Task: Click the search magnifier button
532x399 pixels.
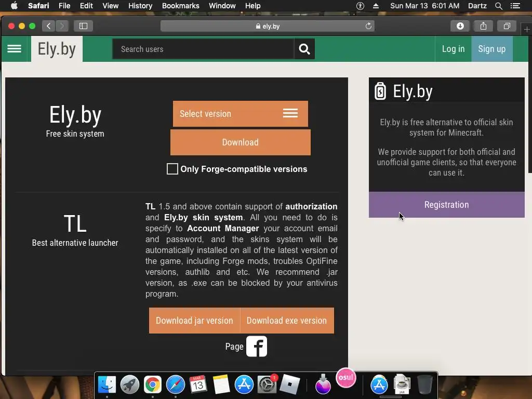Action: point(304,49)
